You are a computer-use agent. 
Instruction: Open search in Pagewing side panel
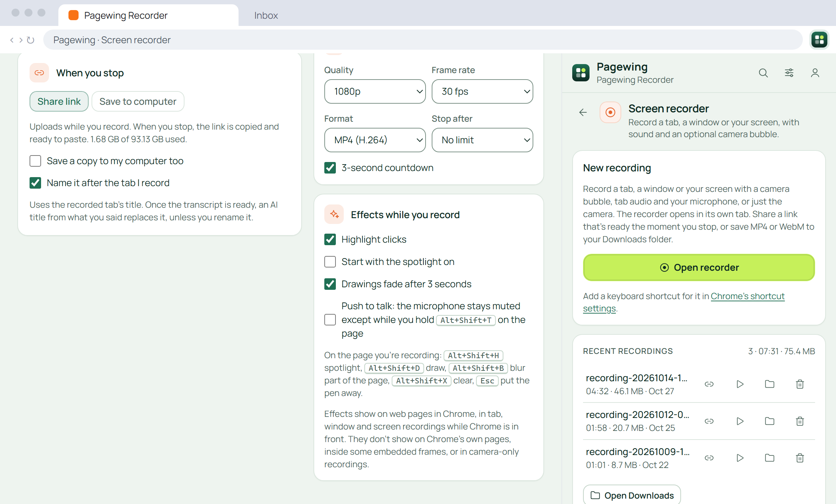(x=763, y=73)
